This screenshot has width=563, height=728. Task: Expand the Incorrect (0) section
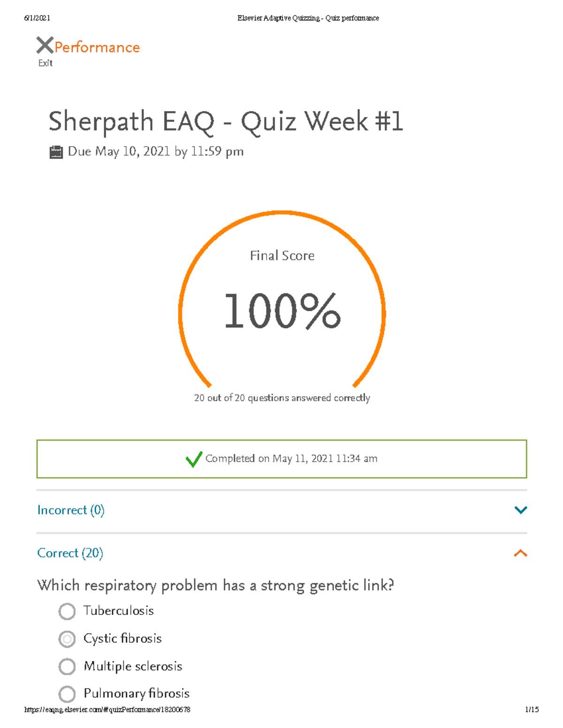point(71,510)
